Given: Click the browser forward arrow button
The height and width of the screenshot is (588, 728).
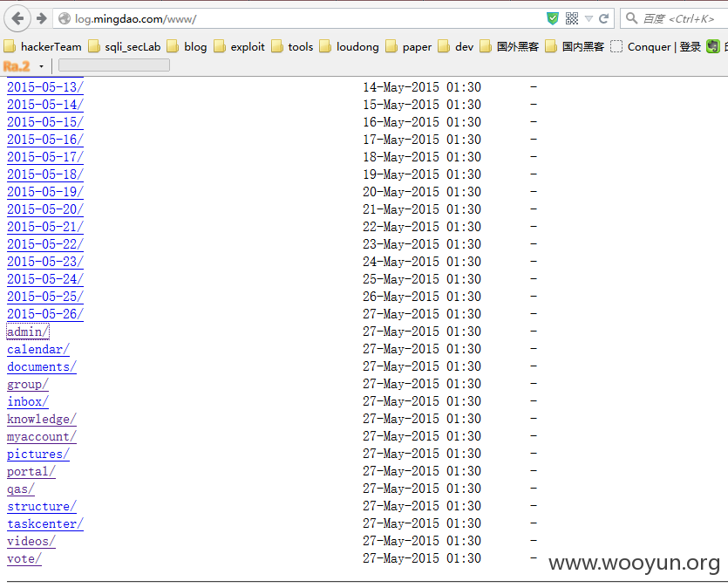Looking at the screenshot, I should [x=42, y=18].
